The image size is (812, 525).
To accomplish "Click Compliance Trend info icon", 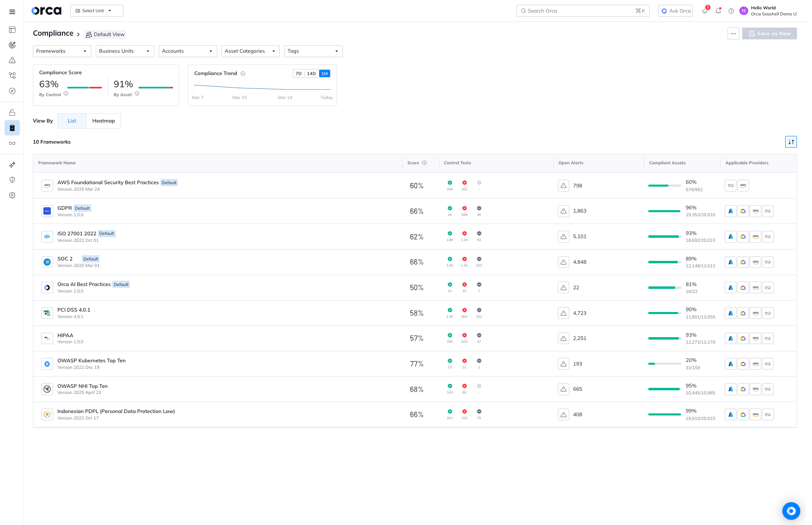I will click(x=243, y=73).
